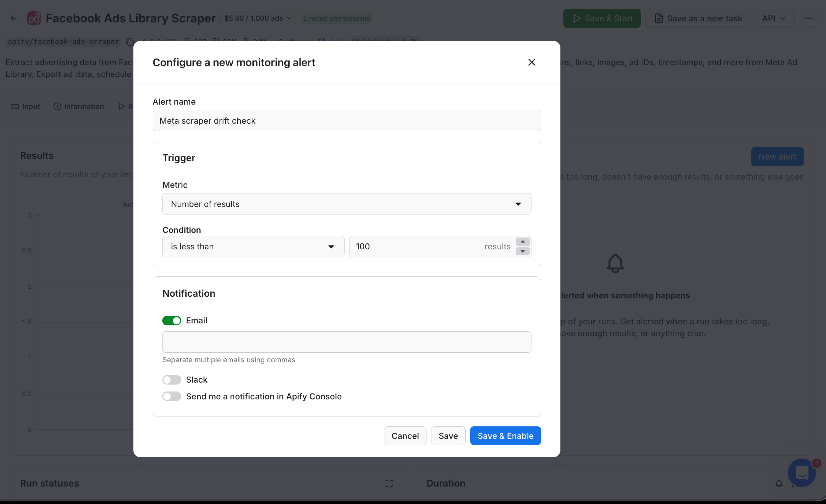
Task: Click the New alert button
Action: click(x=777, y=157)
